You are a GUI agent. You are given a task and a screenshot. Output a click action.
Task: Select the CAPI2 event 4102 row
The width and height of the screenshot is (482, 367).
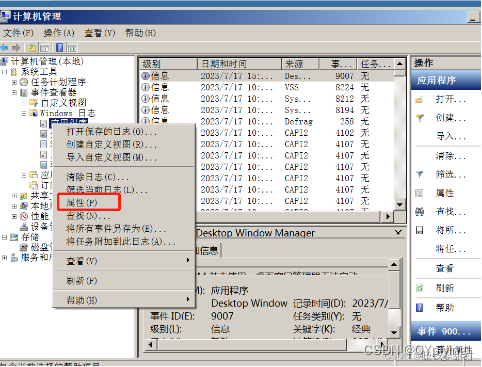pyautogui.click(x=267, y=133)
